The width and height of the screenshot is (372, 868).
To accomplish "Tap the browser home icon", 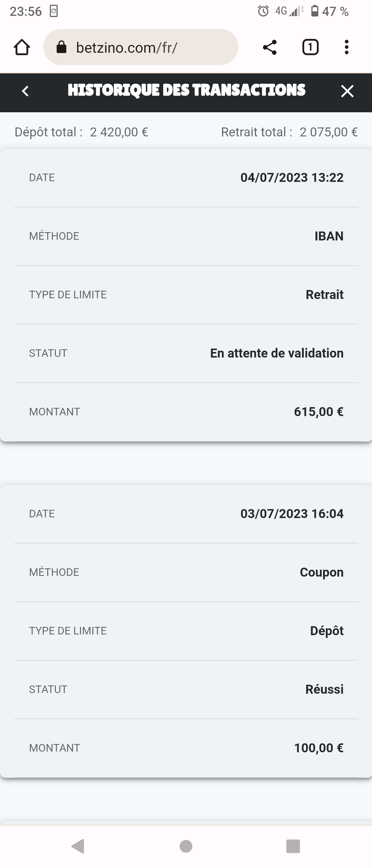I will click(x=22, y=47).
